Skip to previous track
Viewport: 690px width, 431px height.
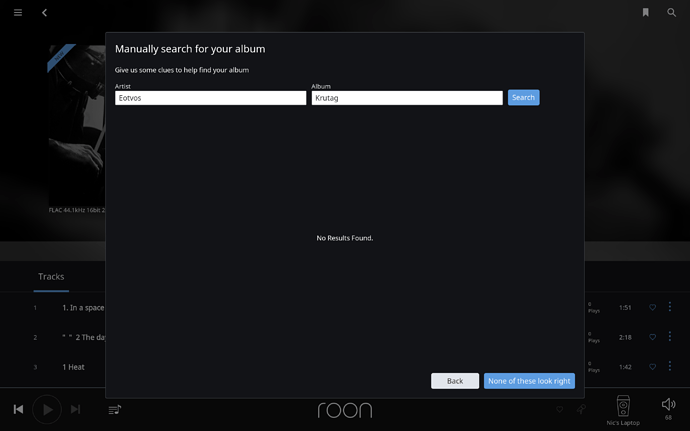18,409
